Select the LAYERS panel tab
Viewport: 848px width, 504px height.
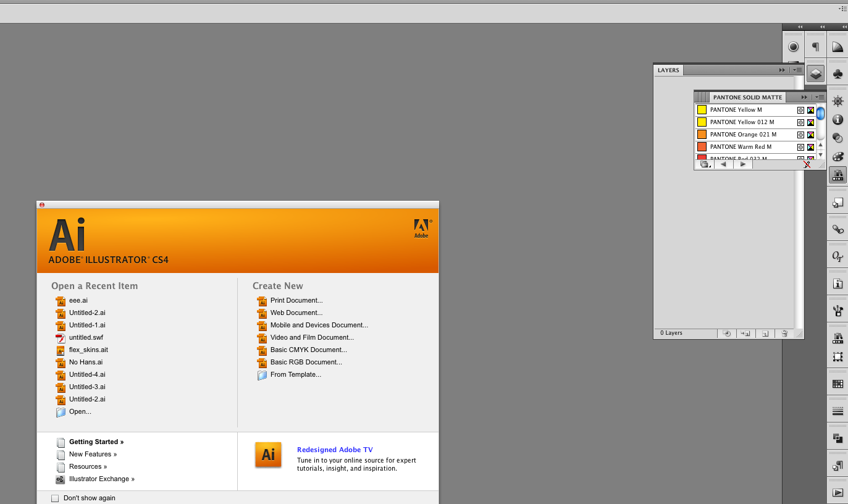(x=668, y=70)
